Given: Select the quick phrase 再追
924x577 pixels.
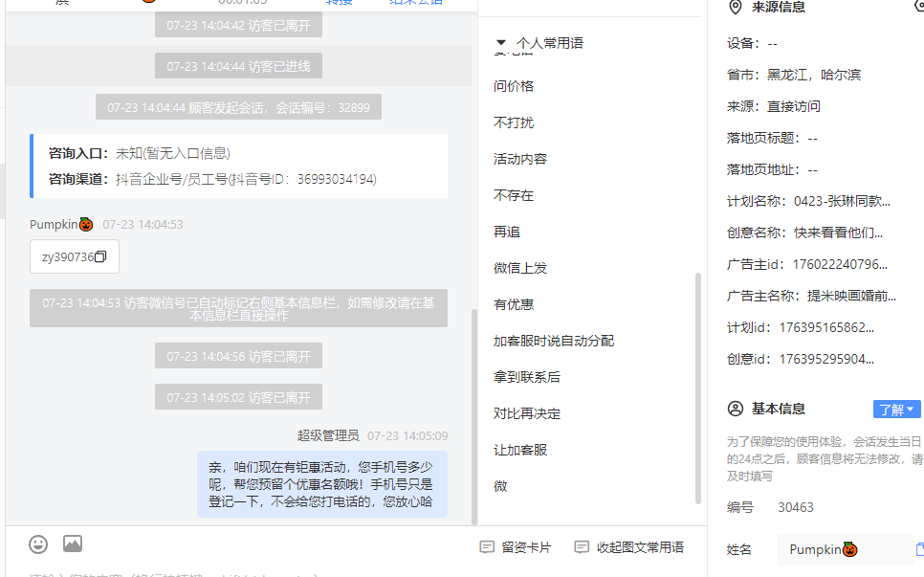Looking at the screenshot, I should (507, 233).
